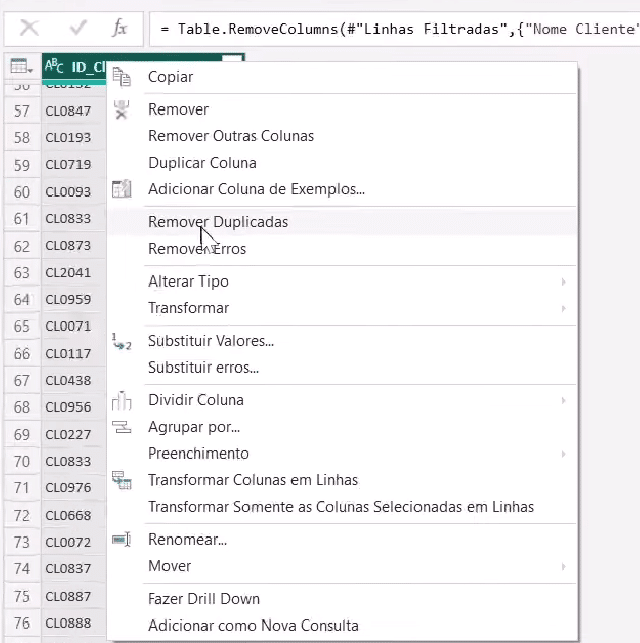Click cell CL0719
This screenshot has width=640, height=643.
[x=68, y=165]
